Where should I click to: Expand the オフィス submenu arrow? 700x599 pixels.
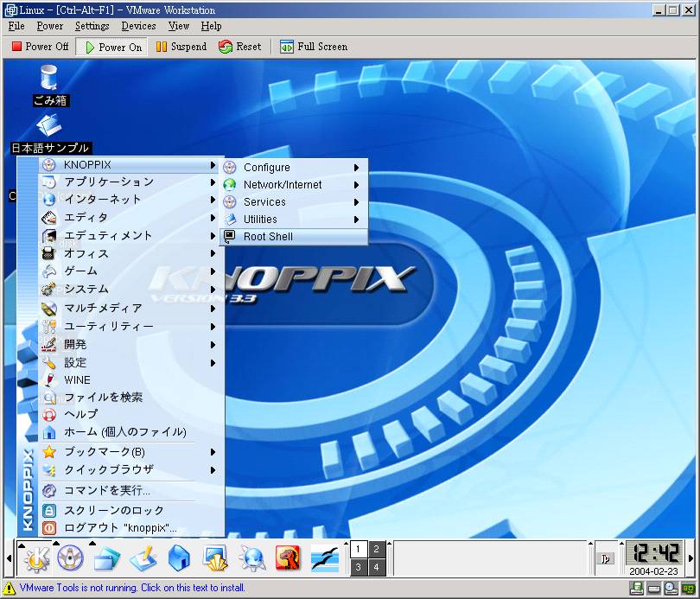213,253
